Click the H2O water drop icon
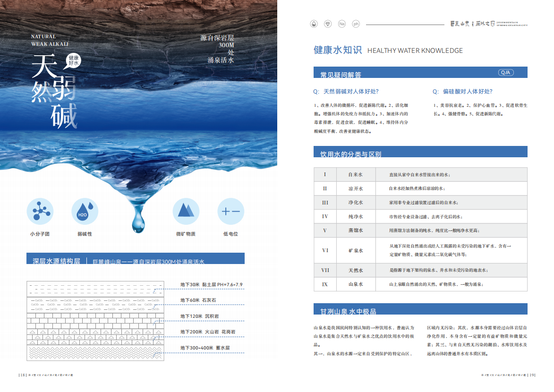The height and width of the screenshot is (392, 554). (x=85, y=211)
